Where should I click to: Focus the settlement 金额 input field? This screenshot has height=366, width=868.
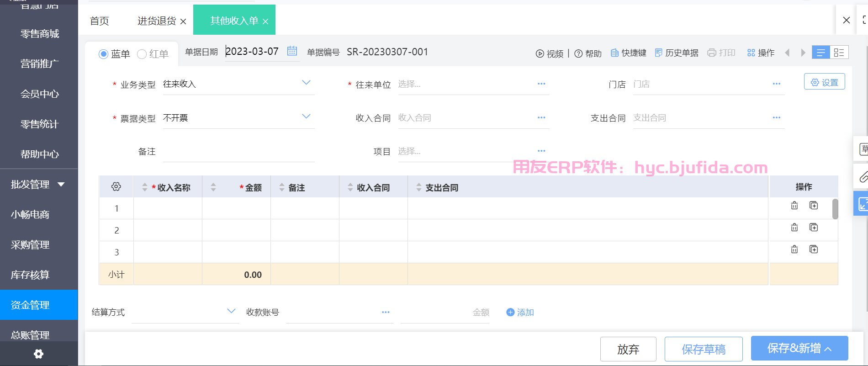point(445,313)
